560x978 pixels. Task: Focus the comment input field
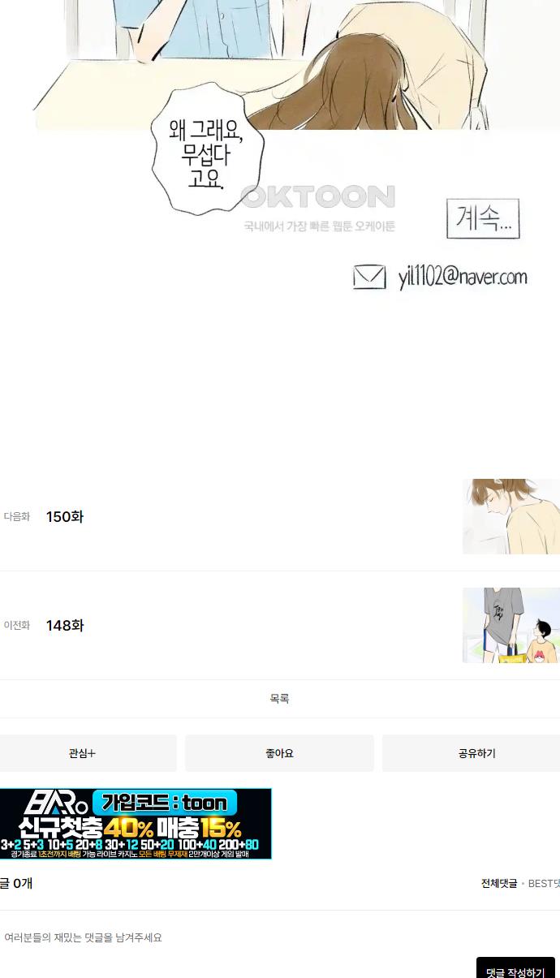coord(280,937)
